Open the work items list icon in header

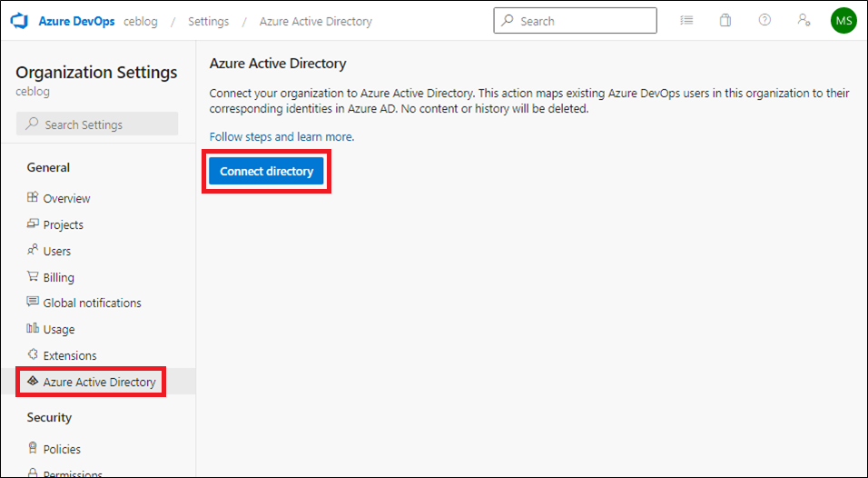tap(686, 21)
